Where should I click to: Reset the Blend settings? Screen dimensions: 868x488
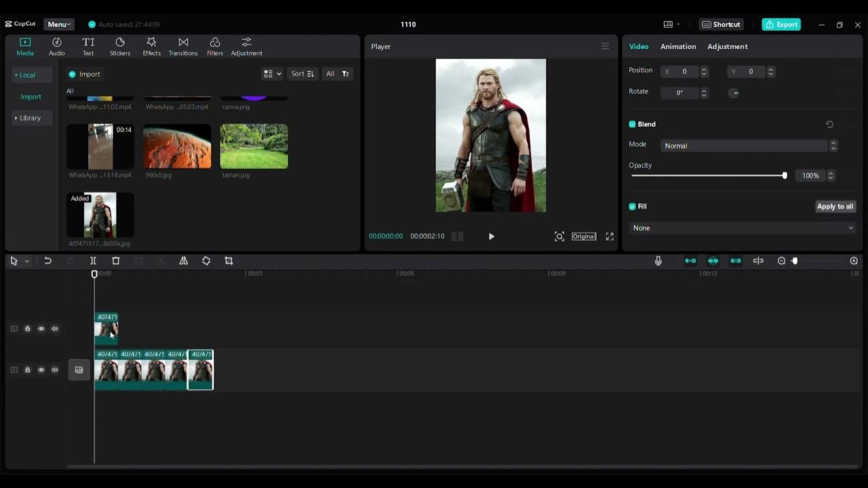(829, 125)
